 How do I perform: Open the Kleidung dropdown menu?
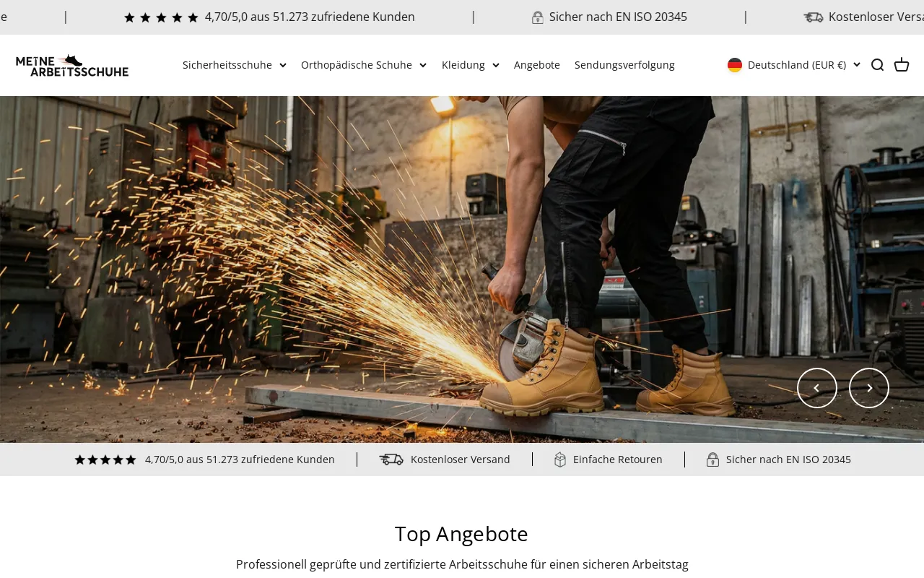pyautogui.click(x=470, y=65)
